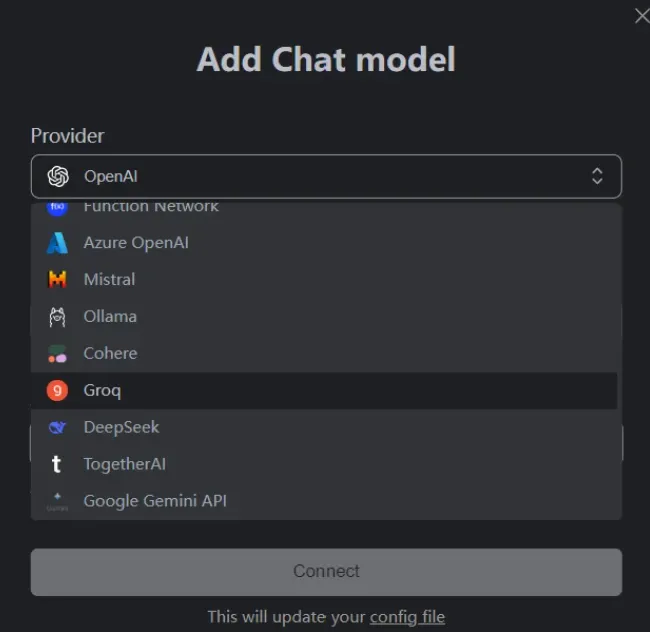
Task: Click the Cohere logo icon
Action: [57, 354]
